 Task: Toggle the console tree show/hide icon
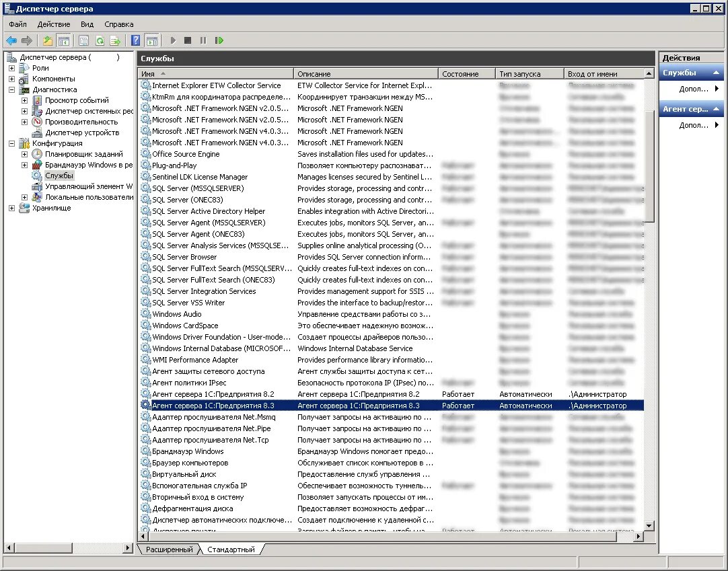64,41
